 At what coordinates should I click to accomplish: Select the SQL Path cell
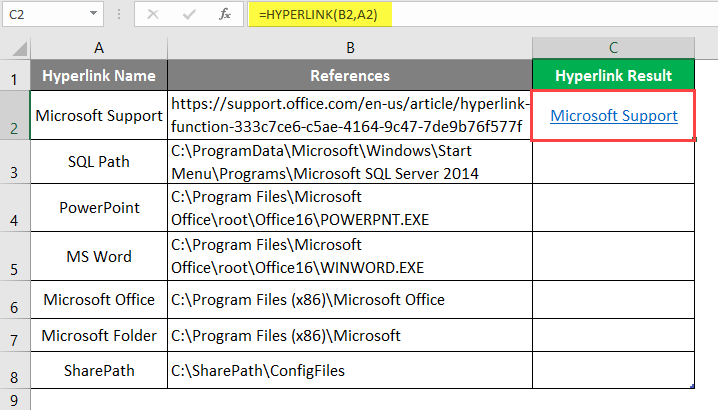pos(99,162)
